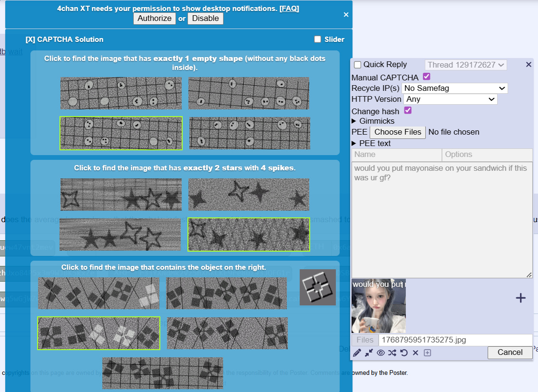This screenshot has width=538, height=392.
Task: Open the FAQ link
Action: coord(289,9)
